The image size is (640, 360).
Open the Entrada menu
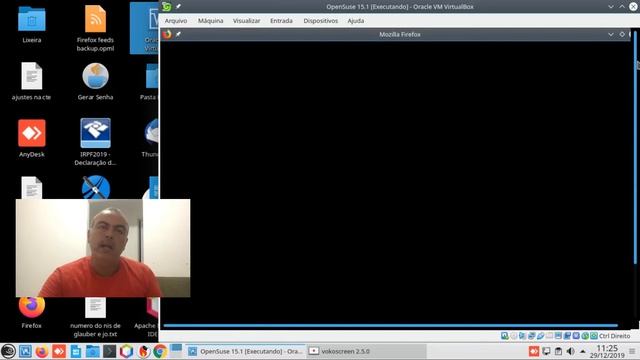point(281,21)
